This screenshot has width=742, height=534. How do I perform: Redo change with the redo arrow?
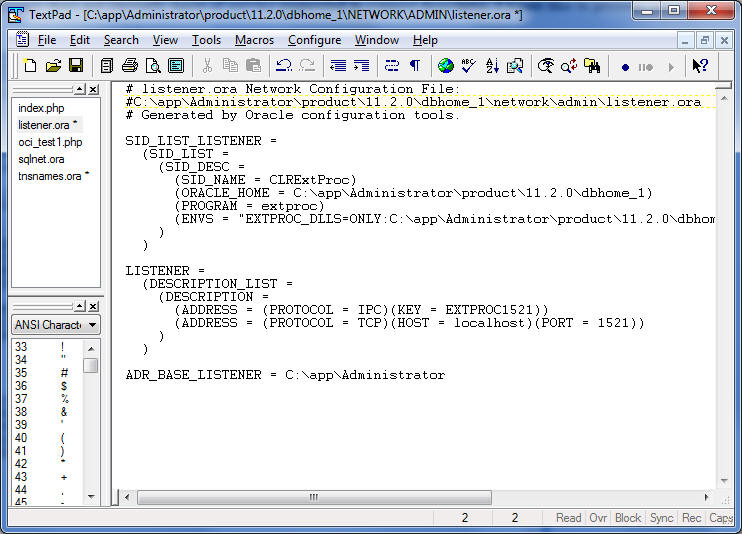[307, 65]
